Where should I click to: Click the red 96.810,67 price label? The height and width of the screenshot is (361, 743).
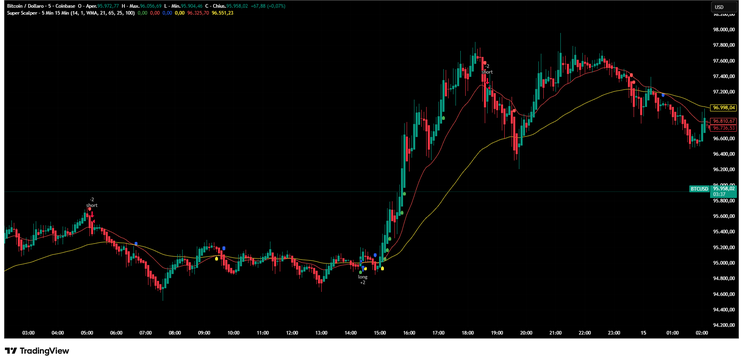724,121
